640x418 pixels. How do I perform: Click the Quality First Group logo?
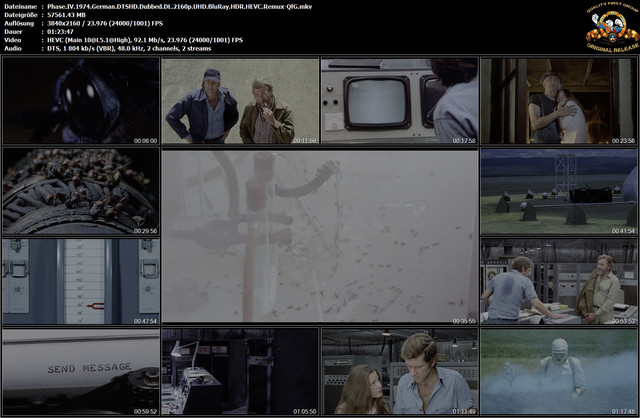612,28
